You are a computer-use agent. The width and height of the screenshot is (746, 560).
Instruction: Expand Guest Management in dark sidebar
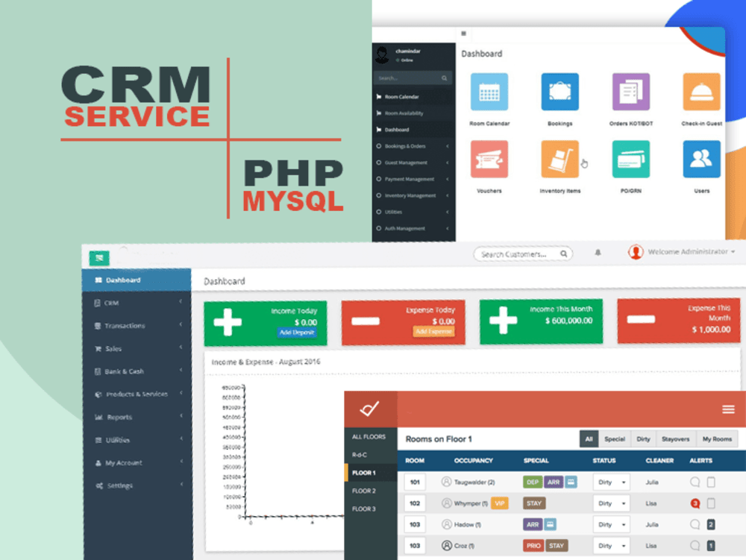pos(413,163)
